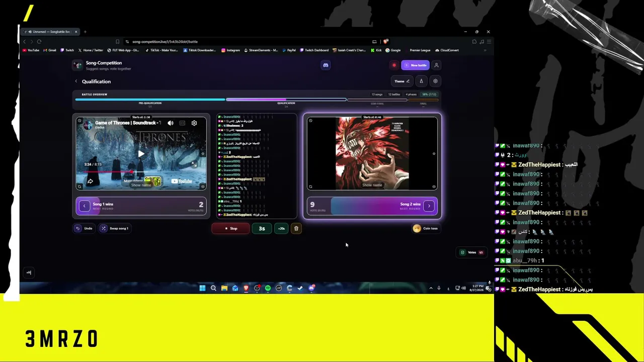644x362 pixels.
Task: Open battle settings gear icon
Action: [435, 81]
